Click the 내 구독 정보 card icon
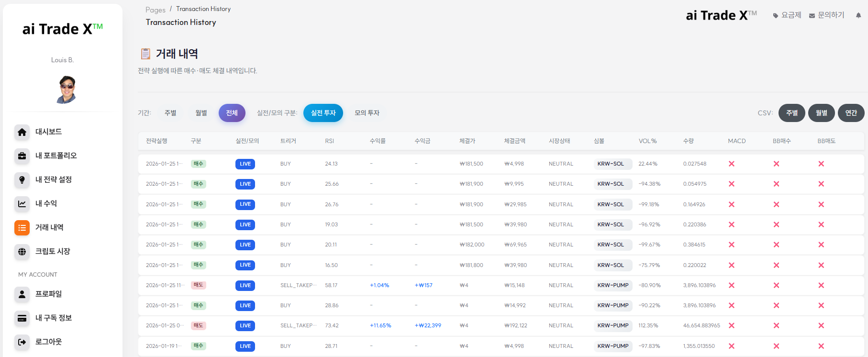The image size is (868, 357). pos(22,318)
